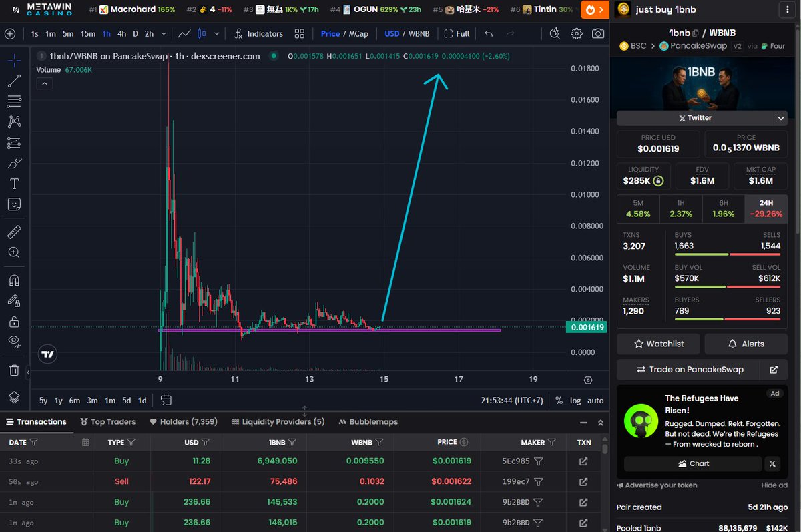Screen dimensions: 801x532
Task: Click the compare or add symbol plus icon
Action: [9, 33]
